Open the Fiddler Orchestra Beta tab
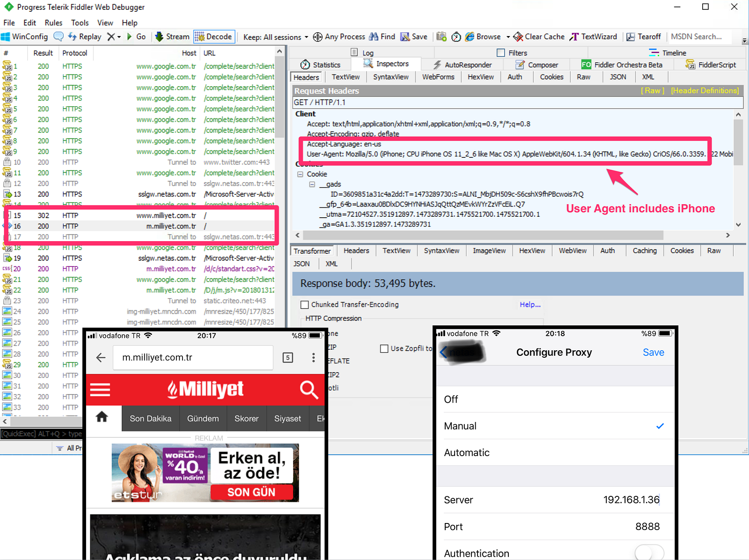 coord(622,65)
